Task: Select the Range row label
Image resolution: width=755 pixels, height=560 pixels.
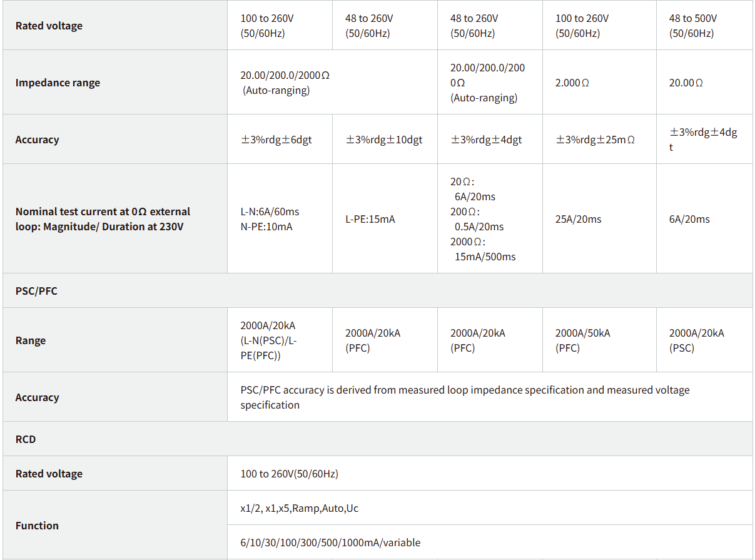Action: pyautogui.click(x=31, y=340)
